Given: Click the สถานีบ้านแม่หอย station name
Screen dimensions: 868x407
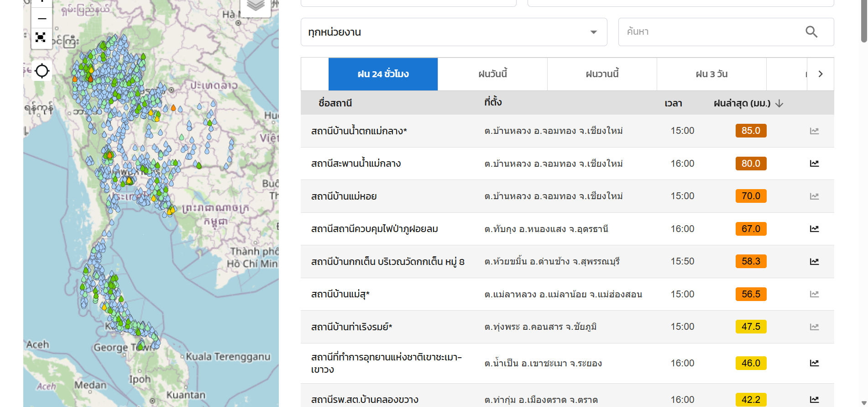Looking at the screenshot, I should [344, 196].
